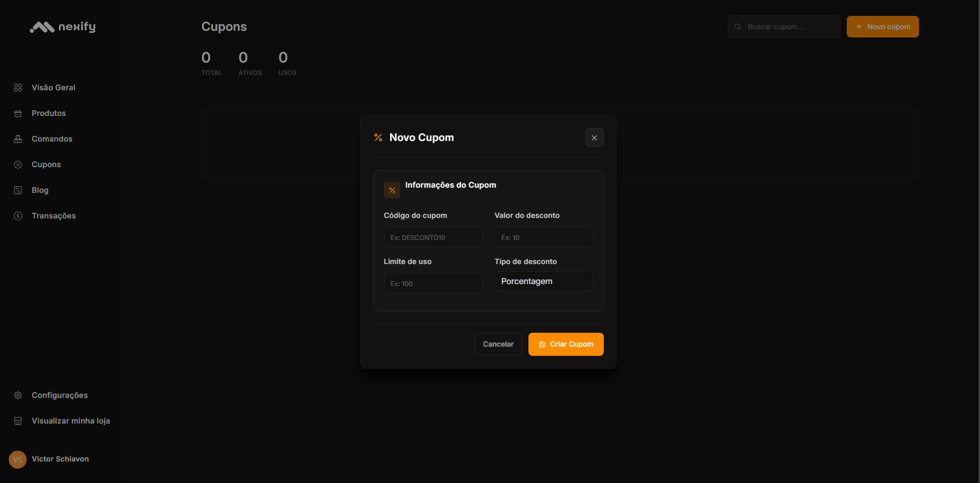
Task: Click the Cupons badge icon
Action: (18, 165)
